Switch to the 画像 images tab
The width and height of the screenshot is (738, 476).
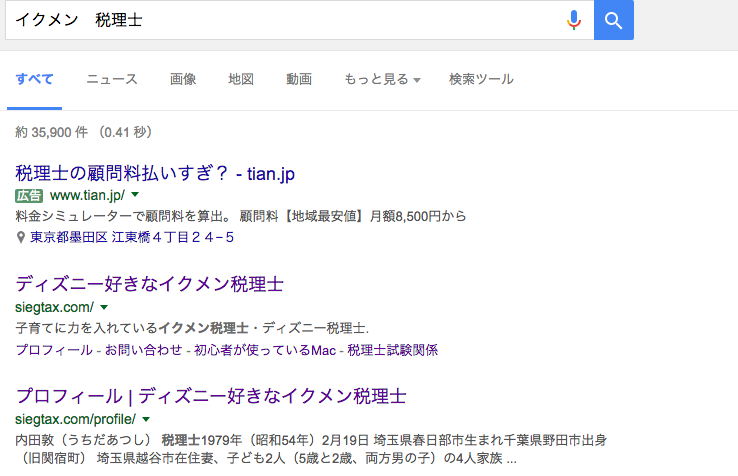tap(183, 80)
